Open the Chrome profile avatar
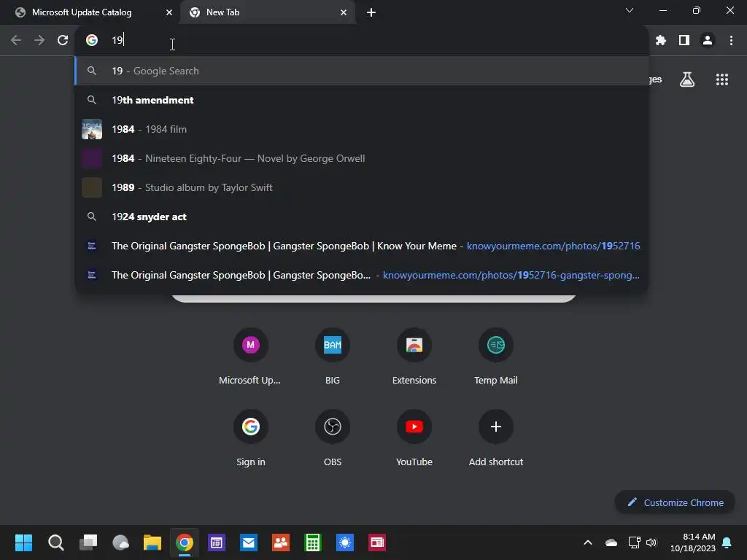Viewport: 747px width, 560px height. (708, 41)
